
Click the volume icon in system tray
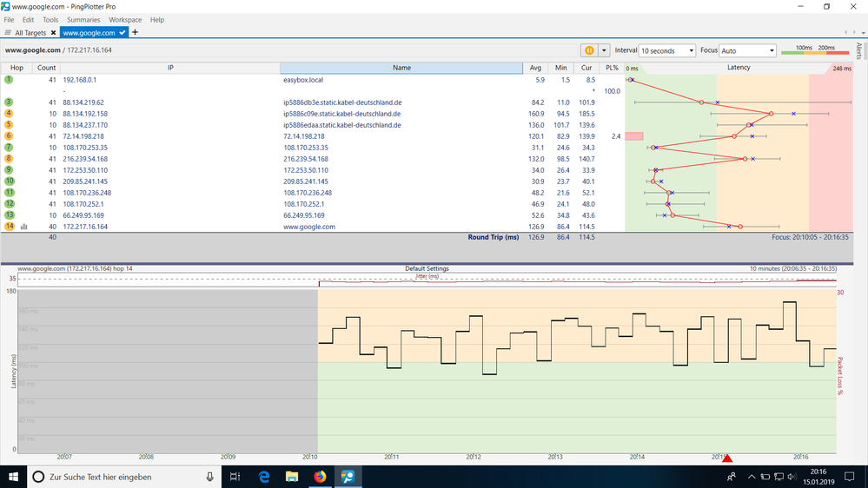pyautogui.click(x=792, y=477)
